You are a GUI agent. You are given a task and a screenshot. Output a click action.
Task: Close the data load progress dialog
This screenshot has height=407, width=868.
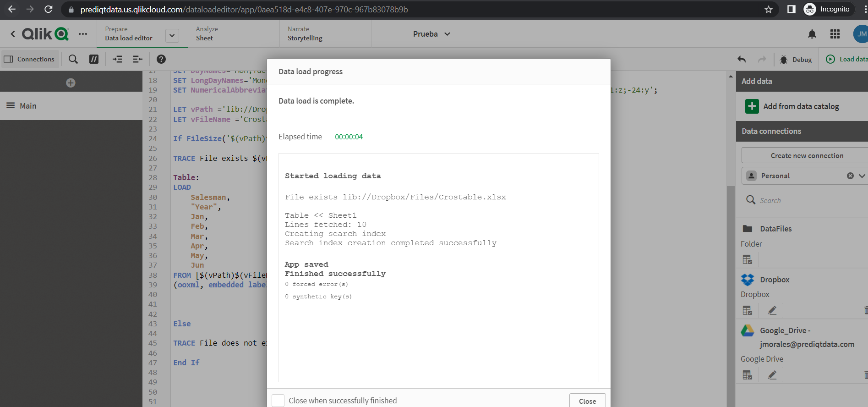[587, 401]
